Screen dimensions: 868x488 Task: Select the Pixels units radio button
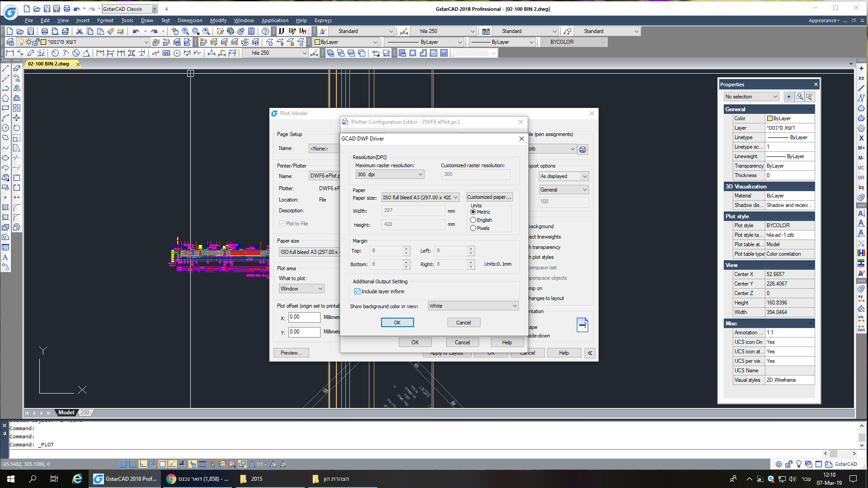473,228
